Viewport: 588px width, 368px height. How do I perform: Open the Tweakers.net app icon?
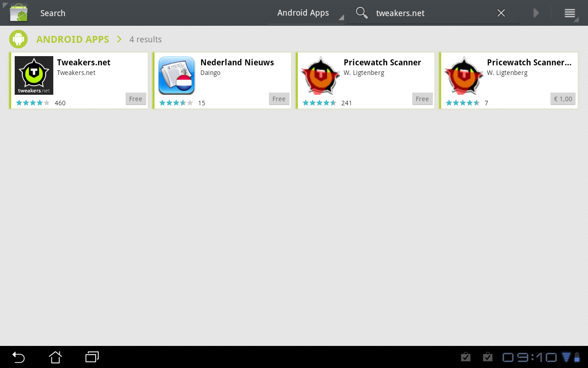(34, 75)
